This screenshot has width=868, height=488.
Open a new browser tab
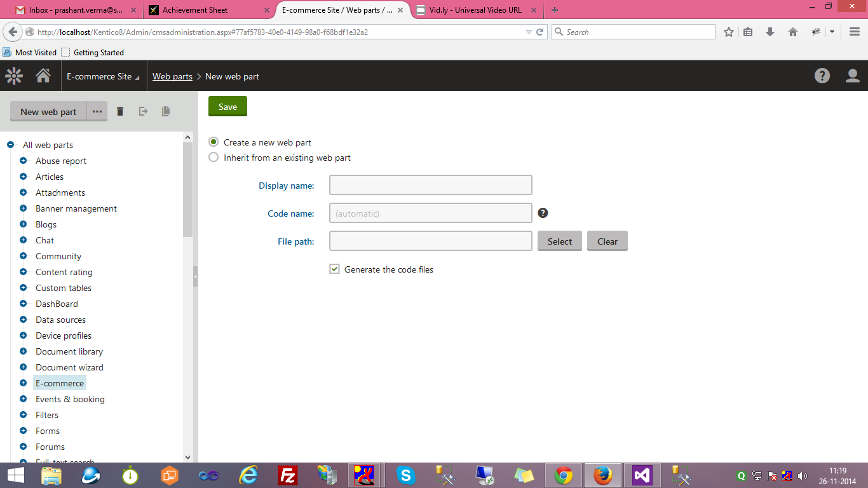tap(555, 10)
